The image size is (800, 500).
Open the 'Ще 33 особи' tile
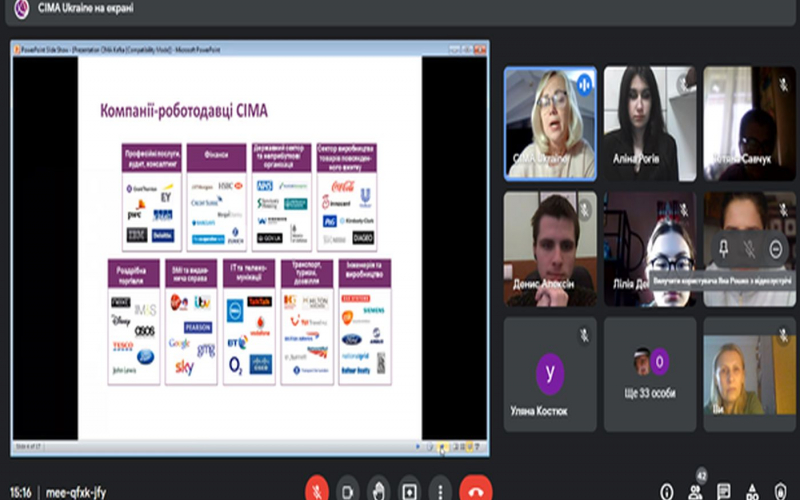(x=650, y=374)
